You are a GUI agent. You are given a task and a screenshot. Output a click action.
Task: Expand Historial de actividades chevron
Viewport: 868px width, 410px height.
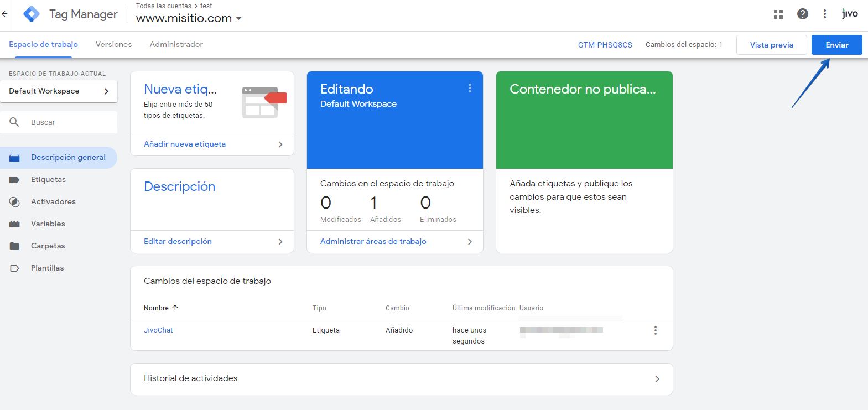click(x=657, y=379)
